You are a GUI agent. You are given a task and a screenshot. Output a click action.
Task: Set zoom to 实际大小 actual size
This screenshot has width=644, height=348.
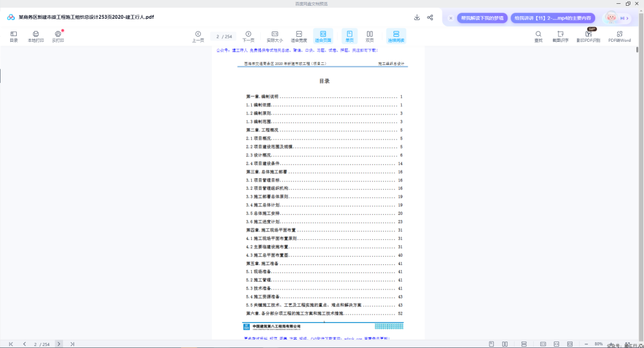(275, 37)
